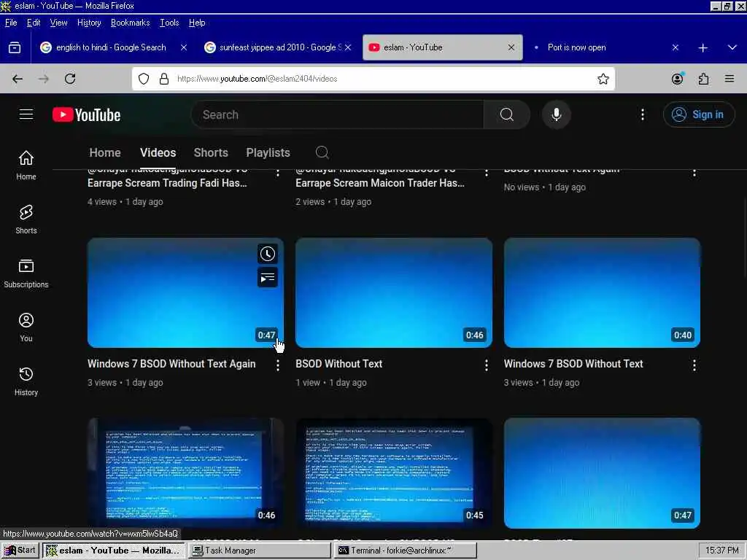Start voice search with the microphone icon
This screenshot has width=747, height=560.
pyautogui.click(x=556, y=114)
